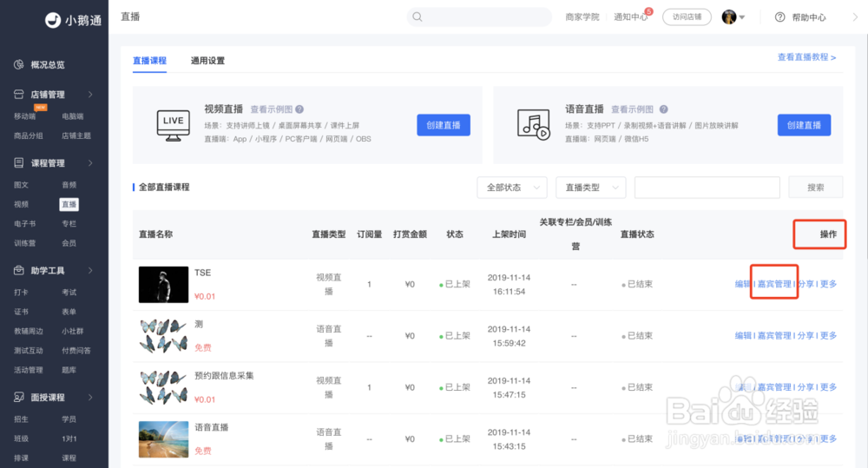Click the 语音直播 beach thumbnail
Image resolution: width=868 pixels, height=468 pixels.
[x=163, y=439]
